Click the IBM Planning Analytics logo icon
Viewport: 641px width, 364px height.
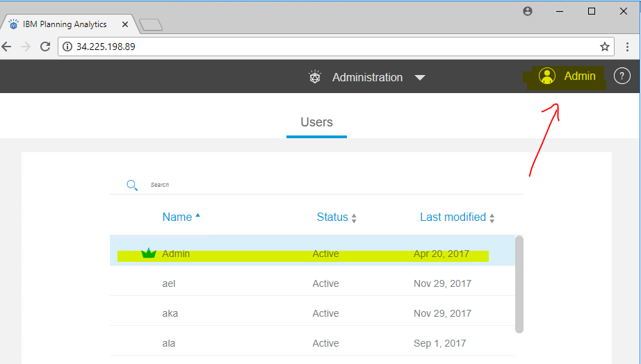pos(315,77)
